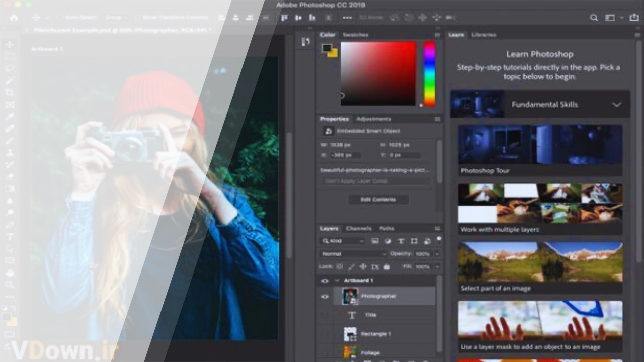Screen dimensions: 644x362
Task: Switch to the Adjustments tab
Action: coord(373,119)
